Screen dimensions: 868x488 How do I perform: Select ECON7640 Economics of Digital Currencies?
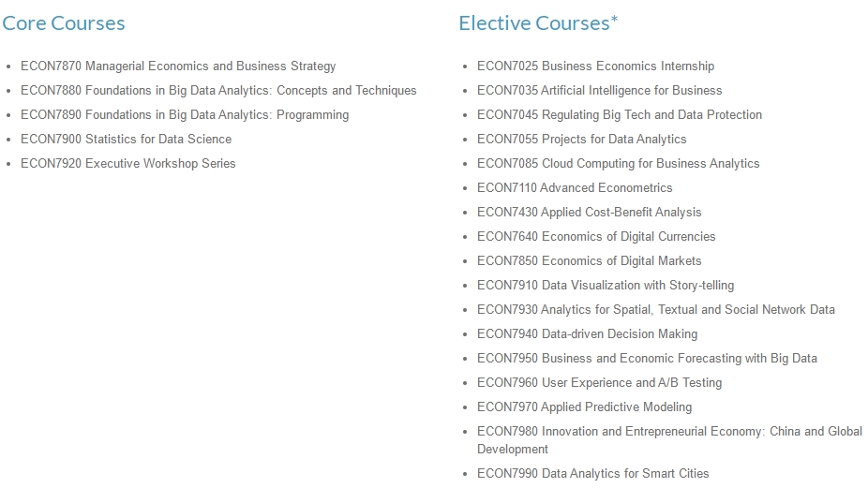click(x=596, y=237)
